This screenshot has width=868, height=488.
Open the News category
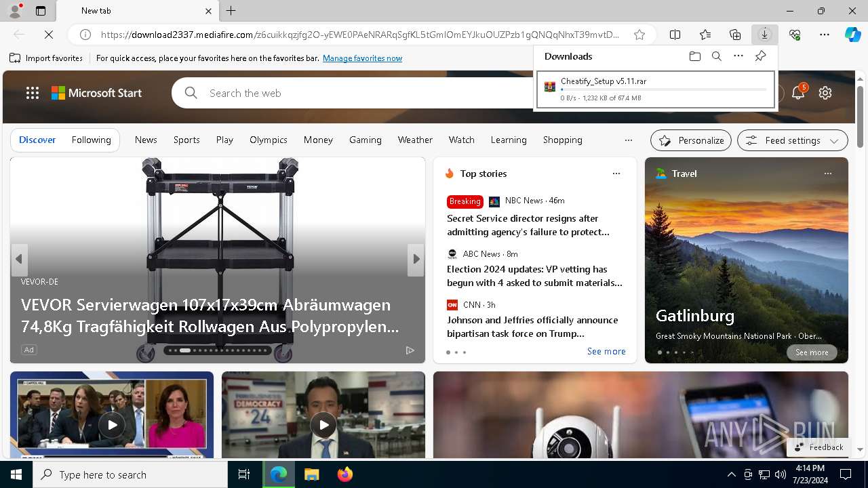coord(146,140)
